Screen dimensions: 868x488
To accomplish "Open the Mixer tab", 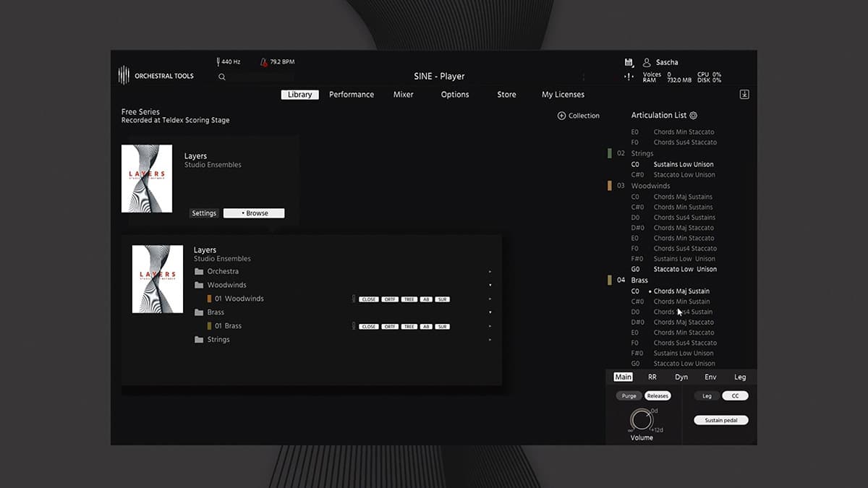I will click(x=404, y=95).
